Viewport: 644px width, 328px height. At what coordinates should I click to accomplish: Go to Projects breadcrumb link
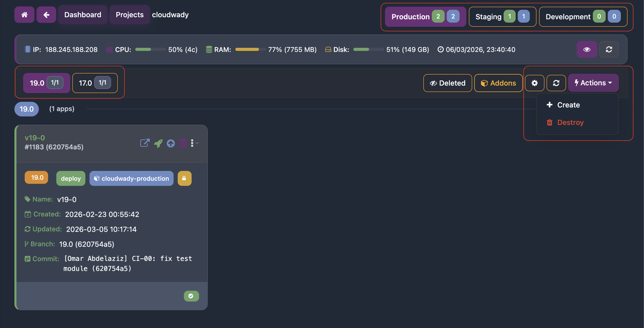coord(130,15)
